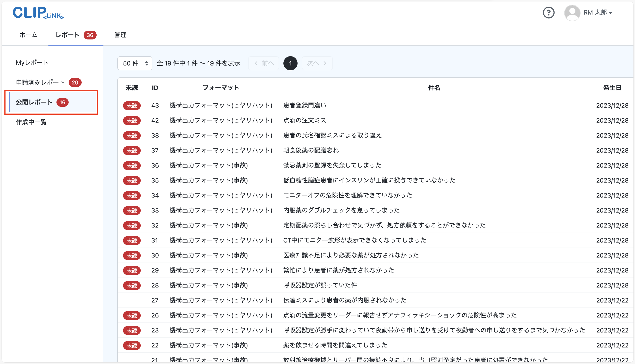Click the CLIP LiNK logo
The height and width of the screenshot is (364, 635).
point(38,13)
